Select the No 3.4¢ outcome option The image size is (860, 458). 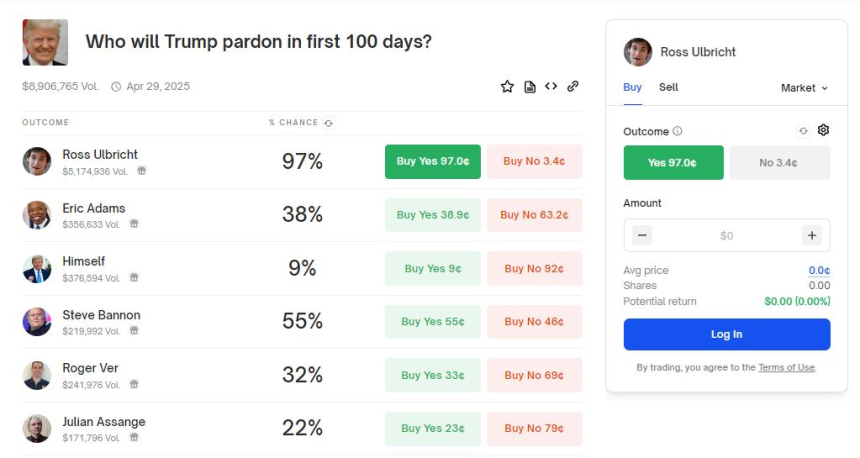pyautogui.click(x=780, y=163)
